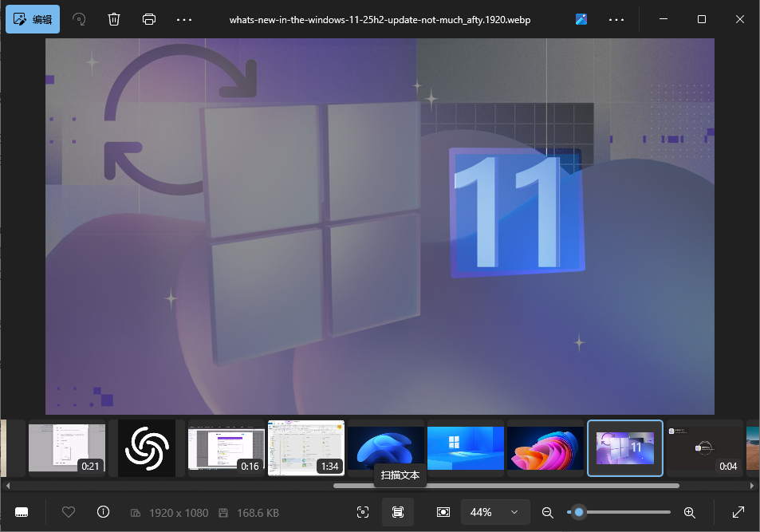The height and width of the screenshot is (532, 760).
Task: Click the filmstrip right scroll arrow
Action: point(753,485)
